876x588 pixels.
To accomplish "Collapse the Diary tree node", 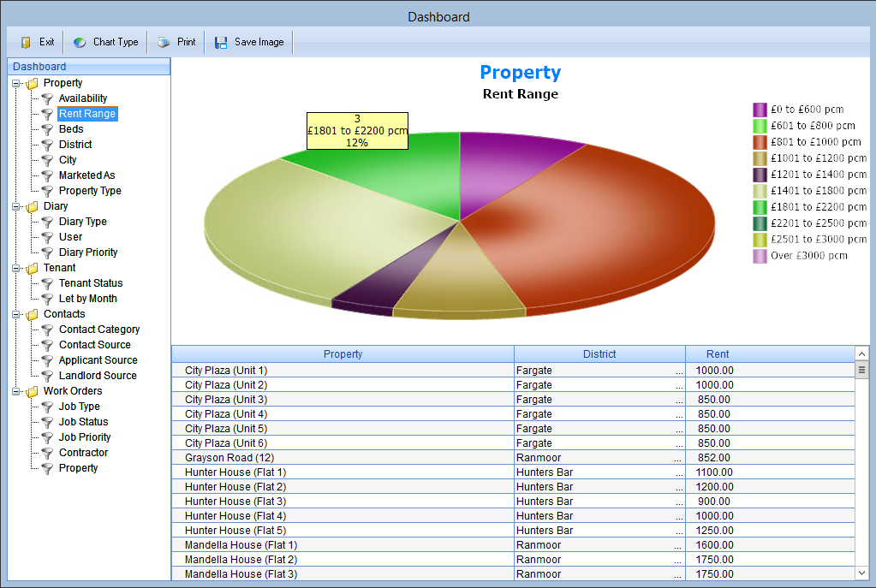I will (x=15, y=206).
